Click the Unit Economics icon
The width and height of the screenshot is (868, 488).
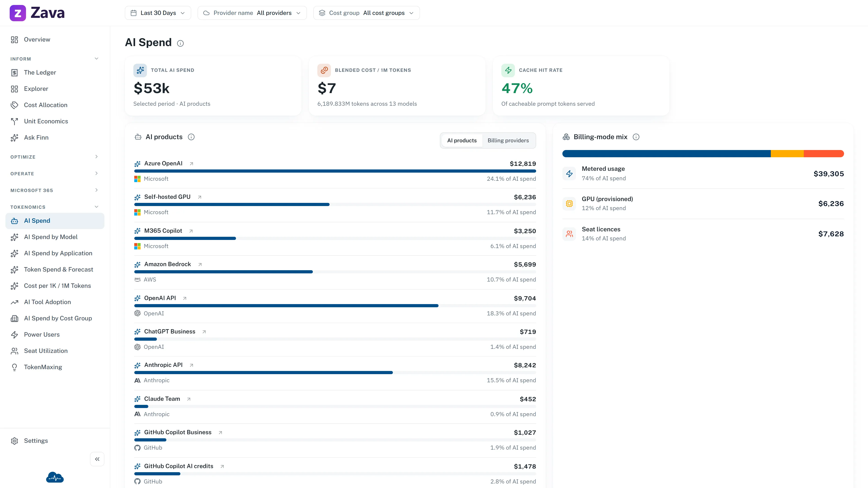click(x=14, y=122)
